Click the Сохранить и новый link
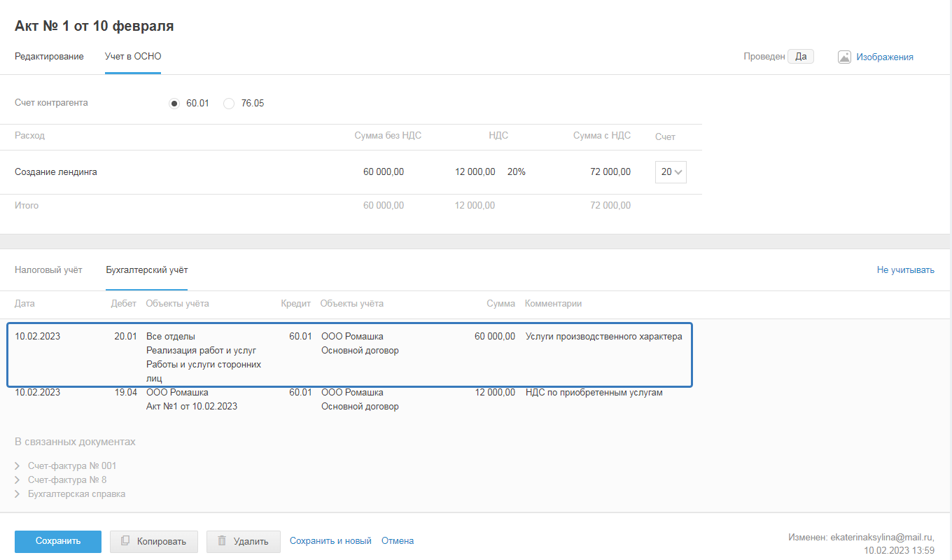Image resolution: width=952 pixels, height=560 pixels. point(330,541)
